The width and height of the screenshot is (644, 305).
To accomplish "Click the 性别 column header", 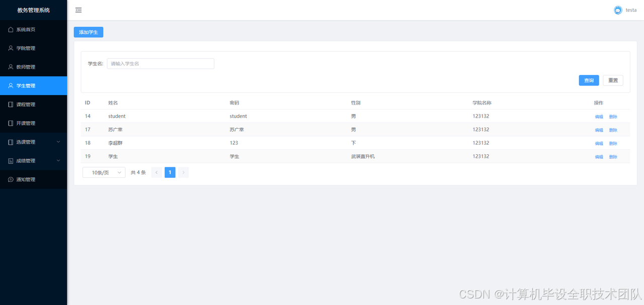I will (356, 103).
